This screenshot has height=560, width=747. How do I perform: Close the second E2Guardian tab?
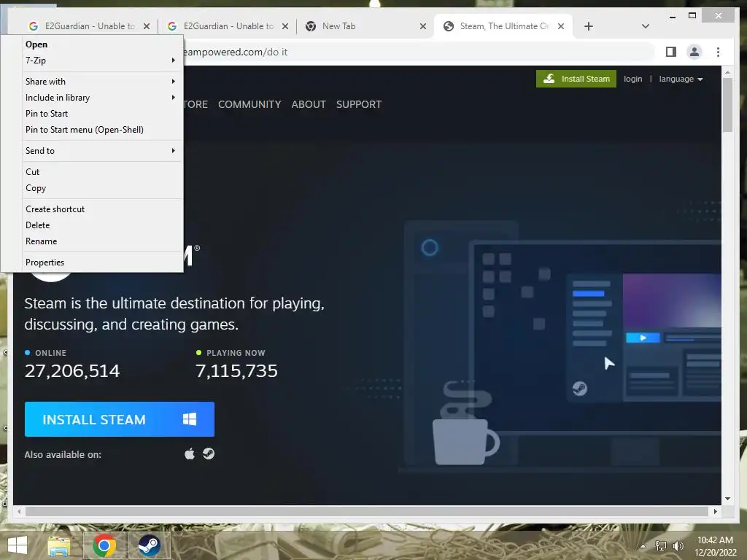[x=285, y=26]
